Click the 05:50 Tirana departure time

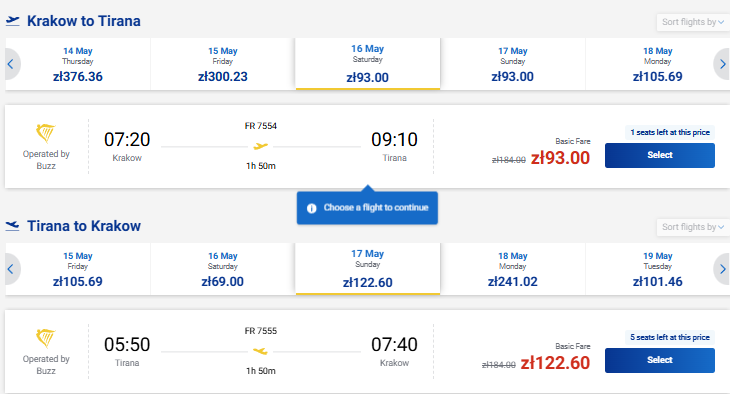pyautogui.click(x=127, y=345)
